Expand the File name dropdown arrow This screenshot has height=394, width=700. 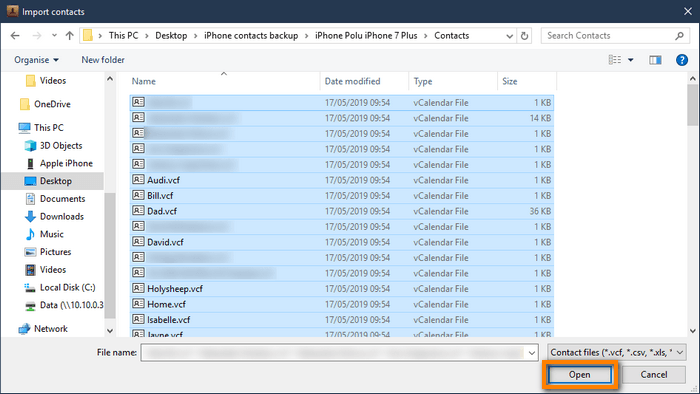click(x=532, y=353)
